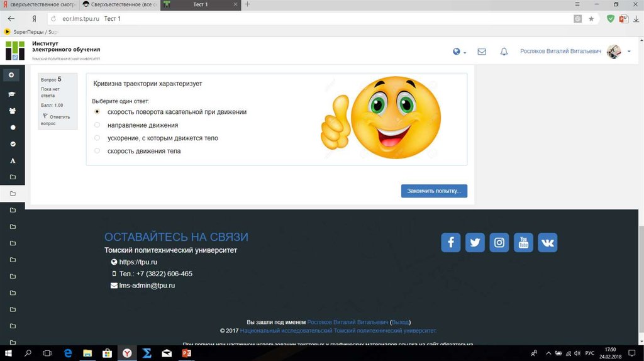Screen dimensions: 644x361
Task: Expand user menu arrow beside avatar
Action: pyautogui.click(x=629, y=52)
